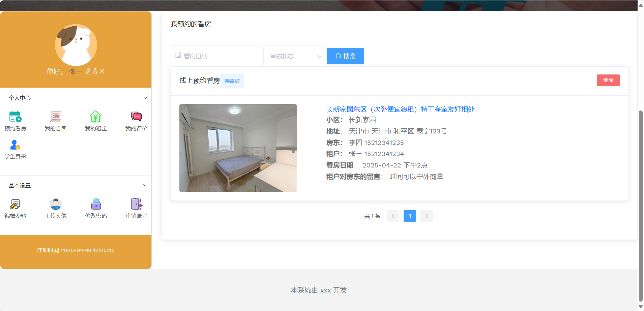Select page 1 in pagination
The height and width of the screenshot is (311, 644).
point(410,216)
